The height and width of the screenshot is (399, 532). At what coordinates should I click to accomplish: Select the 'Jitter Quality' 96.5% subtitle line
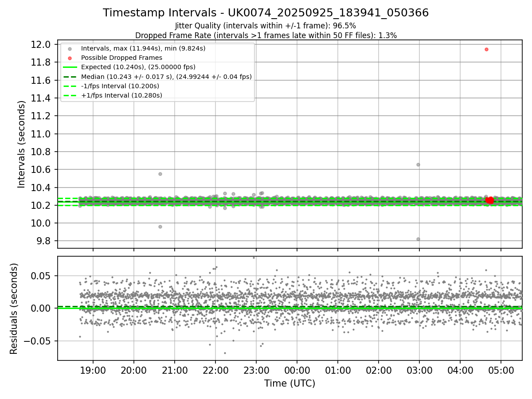266,26
